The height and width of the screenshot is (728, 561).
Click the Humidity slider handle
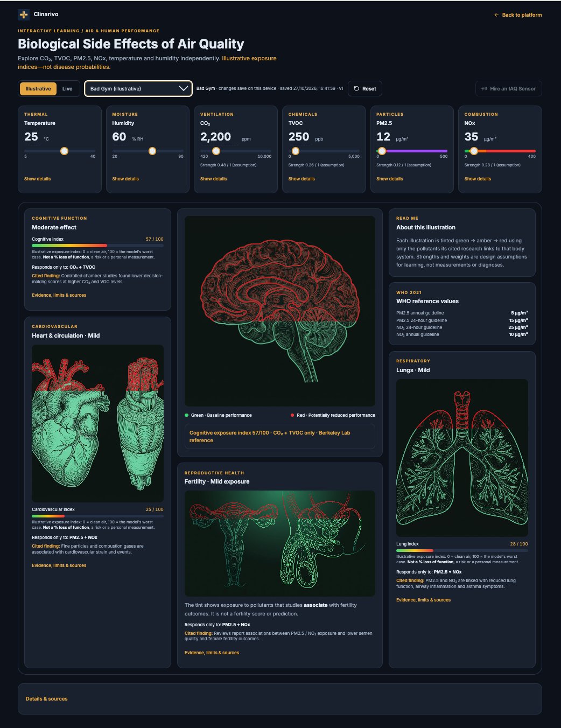[152, 151]
